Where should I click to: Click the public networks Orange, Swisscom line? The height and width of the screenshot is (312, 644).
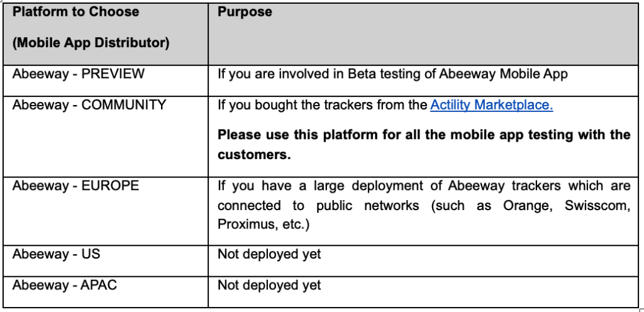[423, 205]
